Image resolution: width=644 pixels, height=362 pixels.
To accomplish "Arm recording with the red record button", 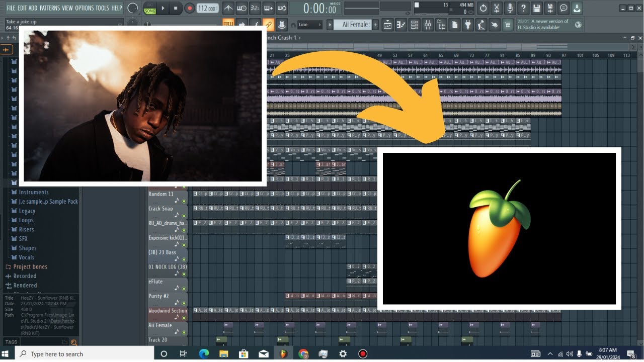I will (x=190, y=8).
